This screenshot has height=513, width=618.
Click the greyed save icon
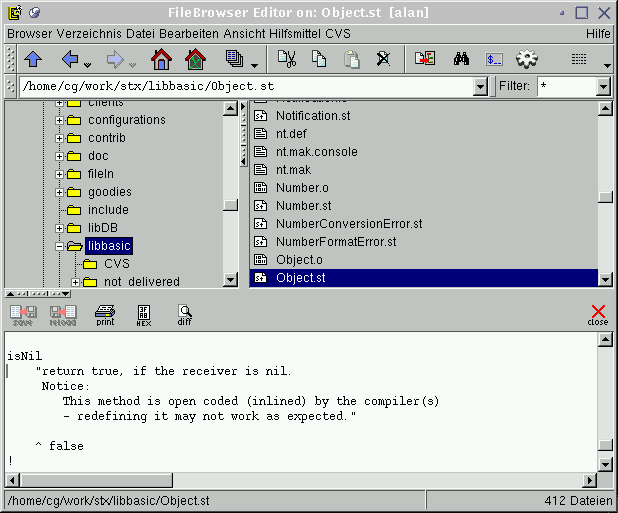pos(23,316)
